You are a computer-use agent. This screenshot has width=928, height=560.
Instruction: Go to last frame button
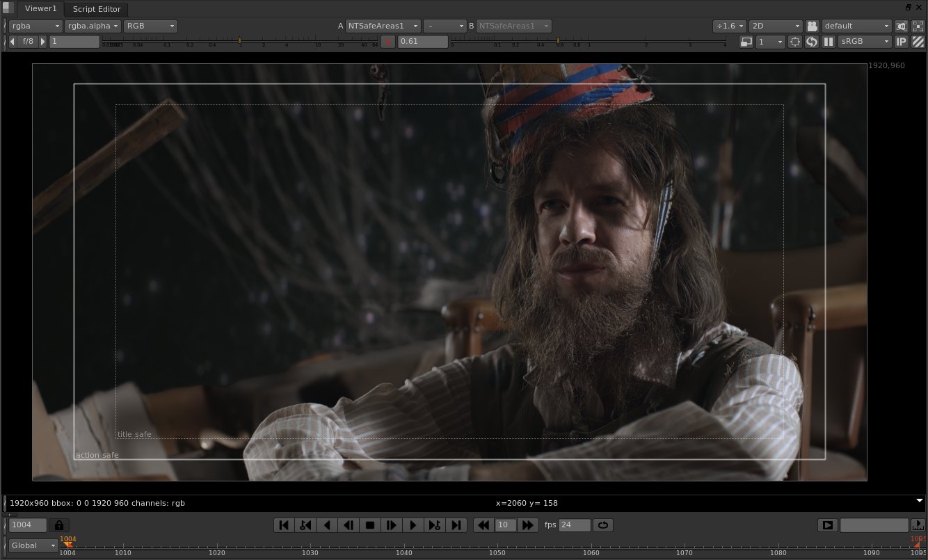[456, 525]
